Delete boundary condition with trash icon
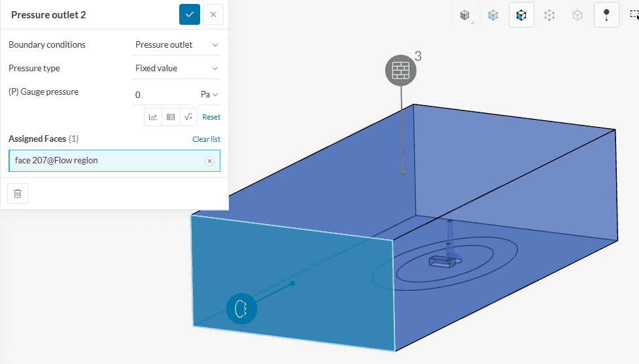Viewport: 639px width, 364px height. click(x=18, y=193)
